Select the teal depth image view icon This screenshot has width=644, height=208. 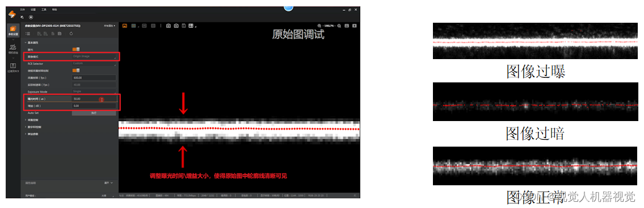(133, 26)
